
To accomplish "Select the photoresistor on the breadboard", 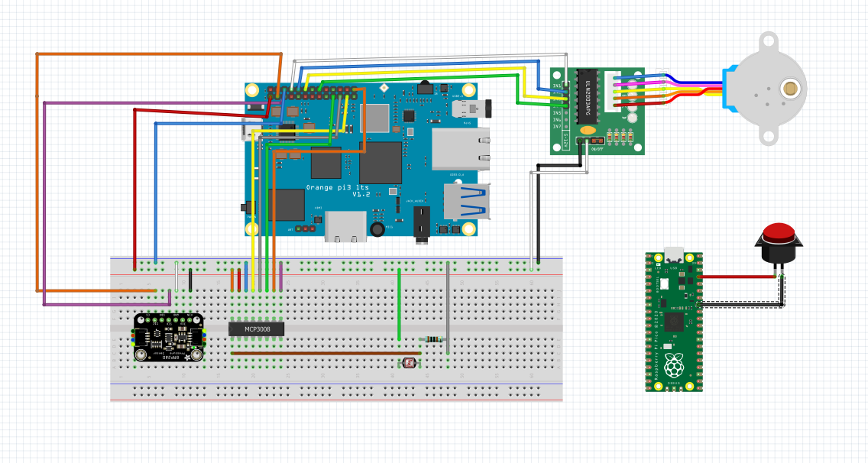I will [409, 364].
